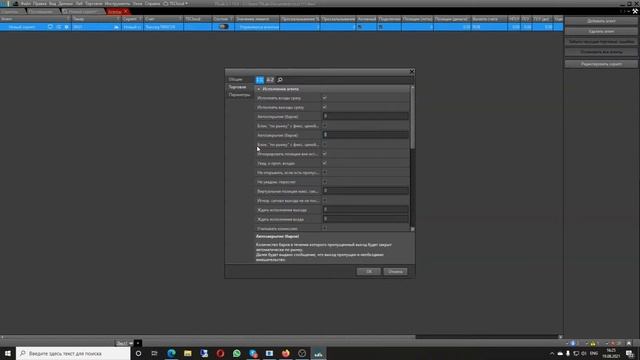Close the red Агенты tab
This screenshot has height=360, width=640.
(x=126, y=11)
